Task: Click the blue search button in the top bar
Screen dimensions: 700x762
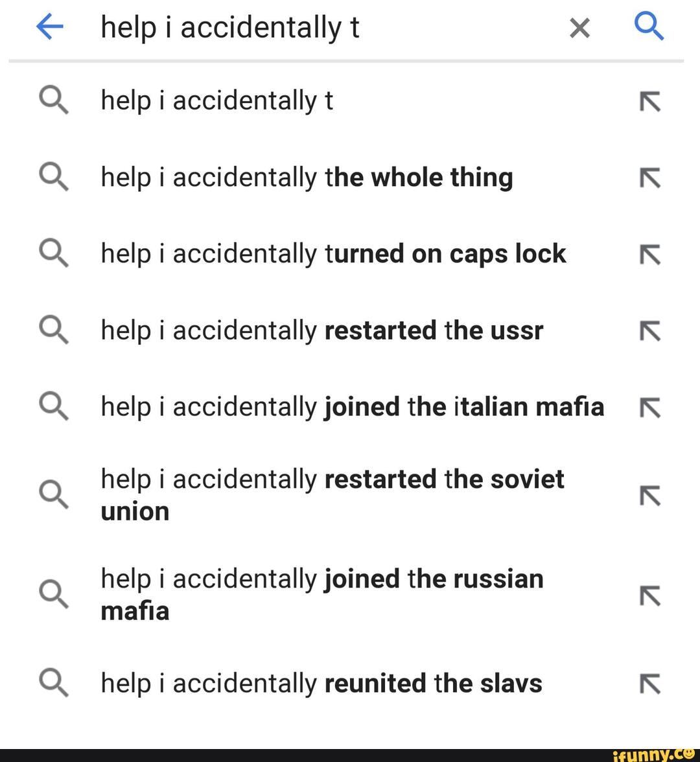Action: click(x=650, y=27)
